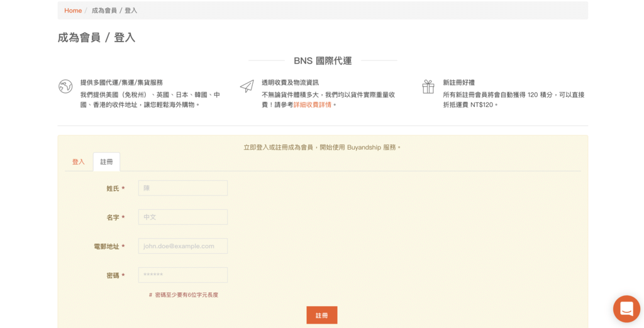644x328 pixels.
Task: Focus the 名字 first name input field
Action: (x=183, y=217)
